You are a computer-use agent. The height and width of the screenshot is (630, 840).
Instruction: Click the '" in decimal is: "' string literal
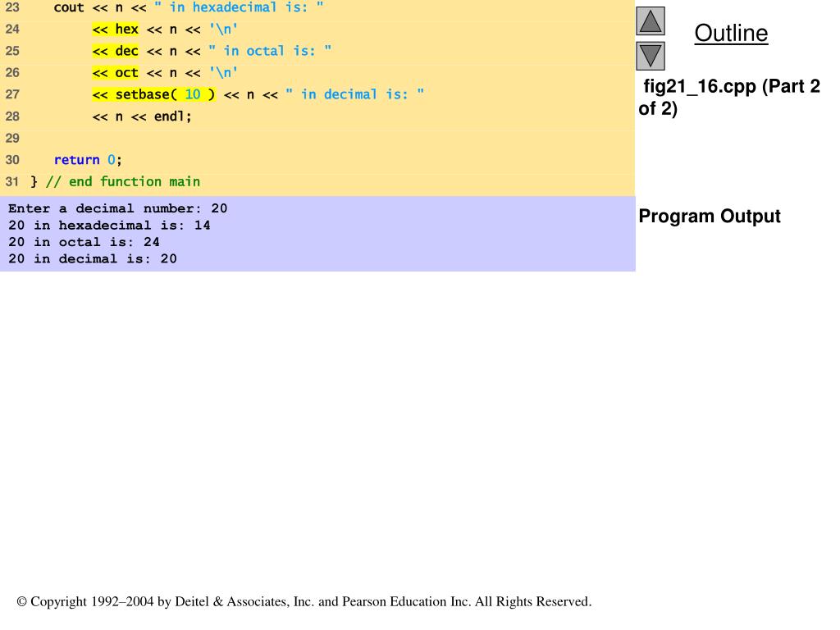click(x=354, y=95)
